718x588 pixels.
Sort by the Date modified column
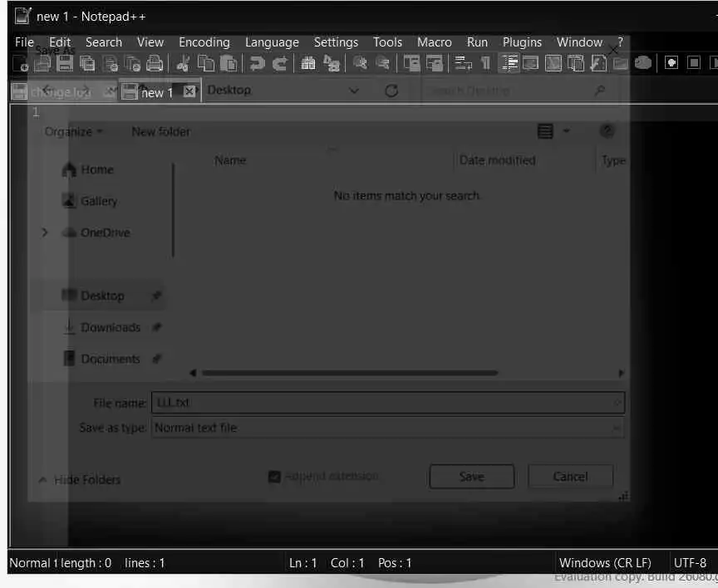click(497, 160)
